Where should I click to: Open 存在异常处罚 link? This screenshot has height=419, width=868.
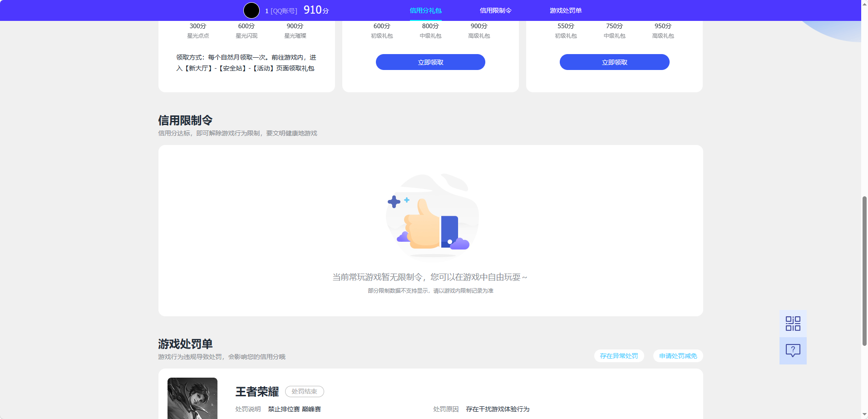(x=619, y=356)
